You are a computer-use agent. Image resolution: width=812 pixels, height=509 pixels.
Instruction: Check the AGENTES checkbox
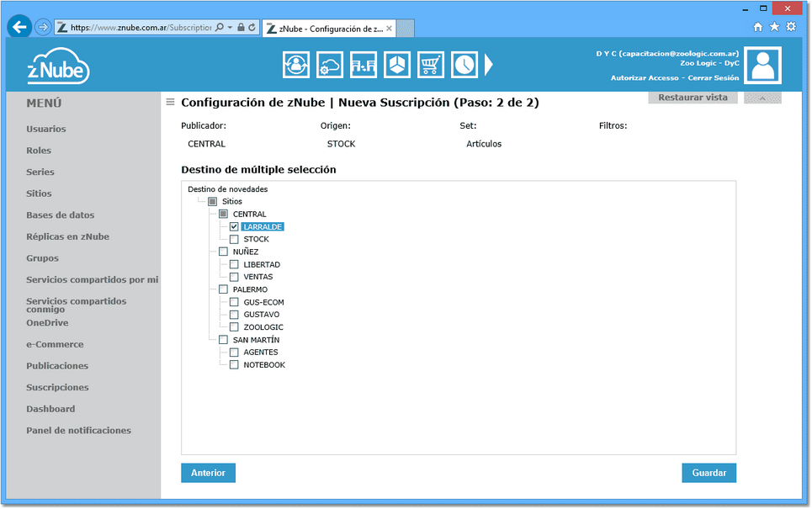click(x=234, y=353)
